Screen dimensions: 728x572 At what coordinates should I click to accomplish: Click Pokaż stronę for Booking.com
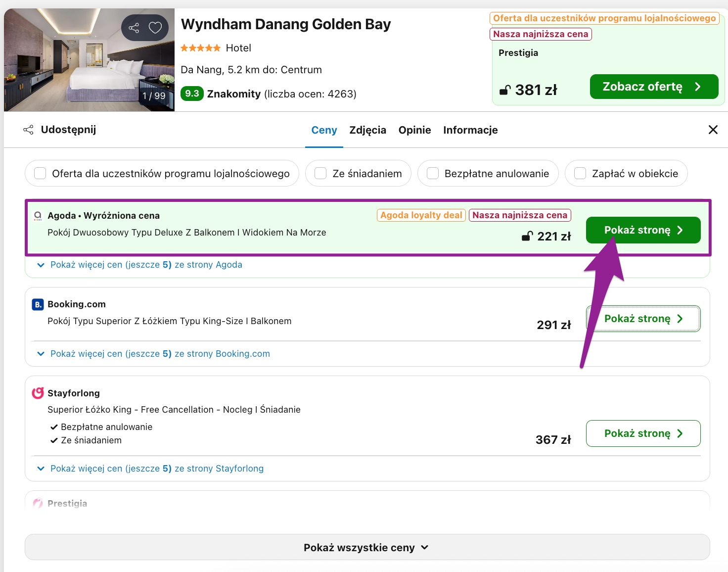[x=643, y=319]
